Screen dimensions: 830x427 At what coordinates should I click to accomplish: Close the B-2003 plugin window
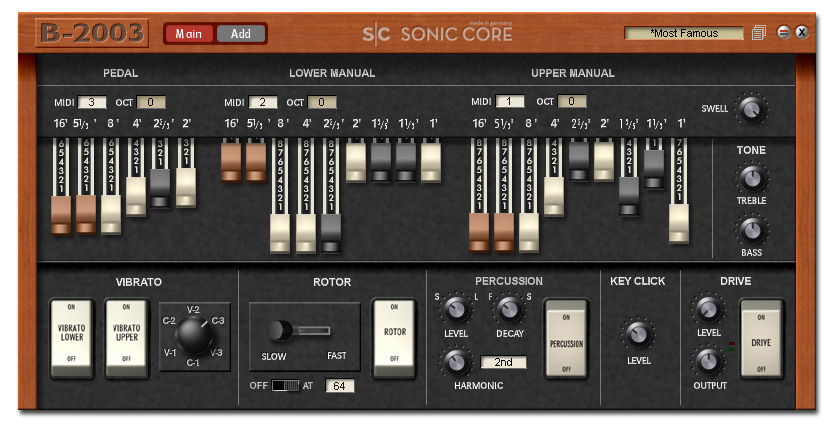(802, 32)
